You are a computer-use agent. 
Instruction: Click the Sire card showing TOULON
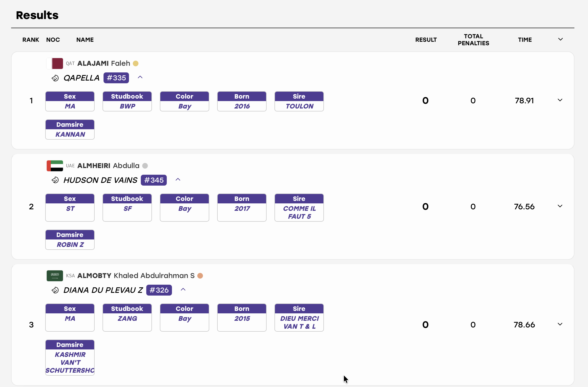299,101
